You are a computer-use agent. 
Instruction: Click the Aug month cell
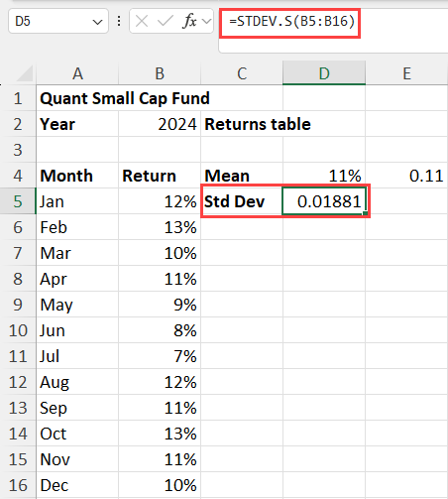(77, 382)
